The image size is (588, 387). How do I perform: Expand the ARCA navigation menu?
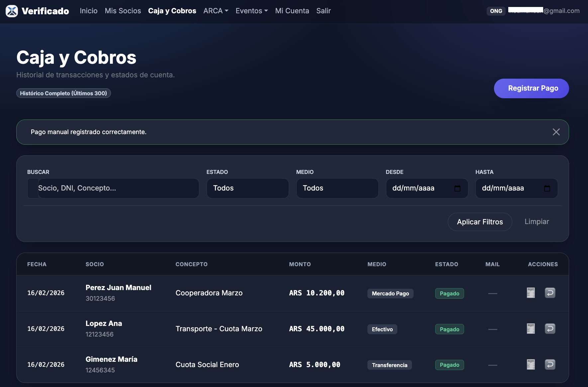[x=216, y=11]
